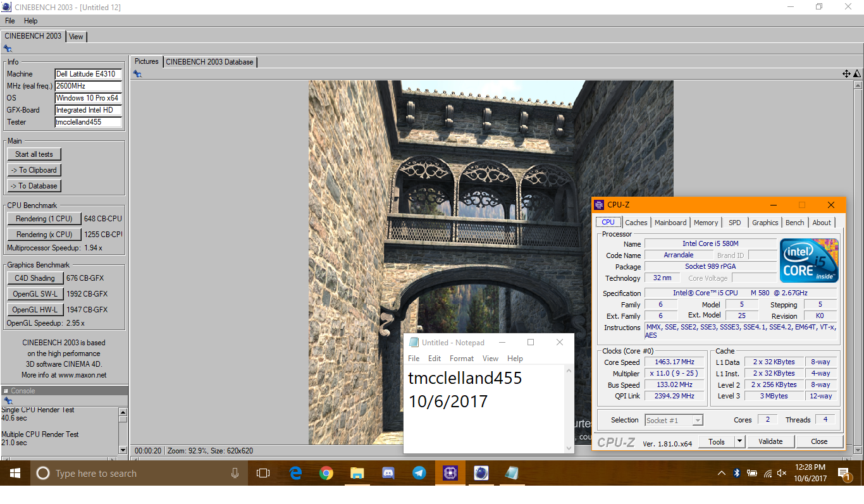Open Discord from taskbar
The height and width of the screenshot is (504, 864).
[388, 473]
